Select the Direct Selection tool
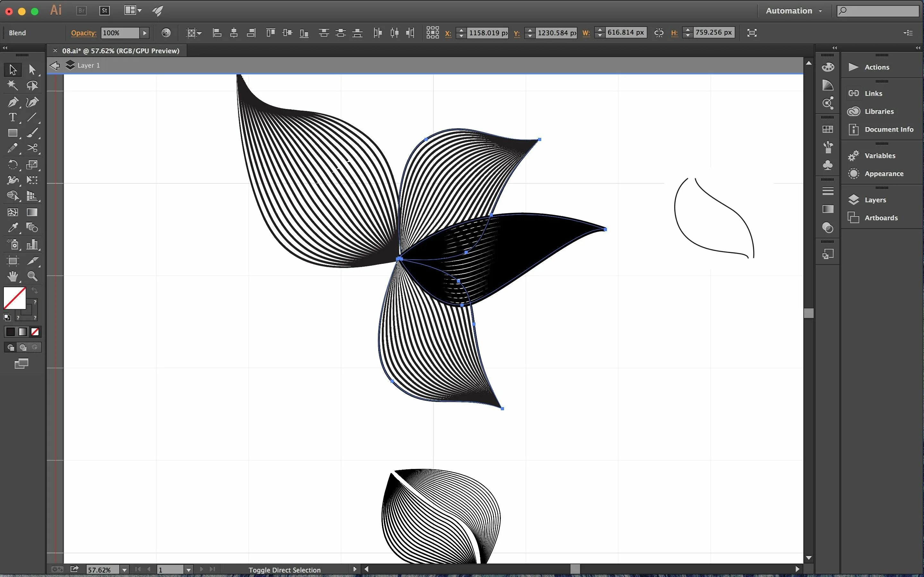Image resolution: width=924 pixels, height=577 pixels. coord(32,70)
